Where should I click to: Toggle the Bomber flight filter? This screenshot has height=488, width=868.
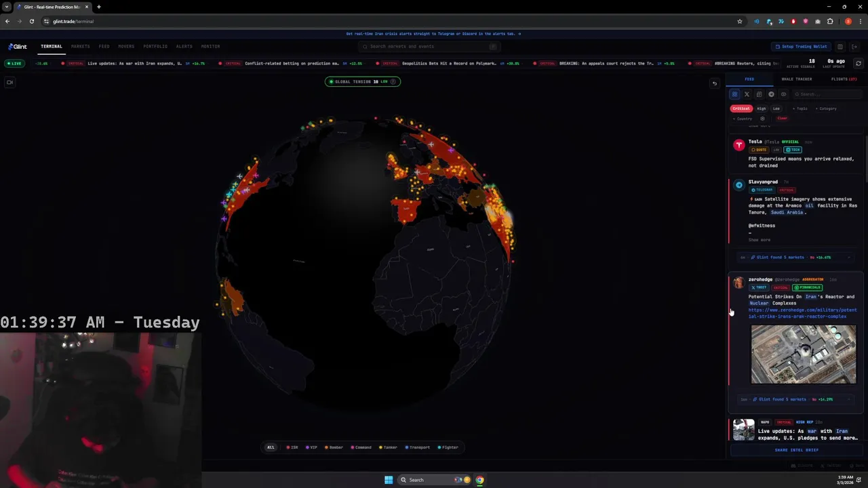[334, 447]
